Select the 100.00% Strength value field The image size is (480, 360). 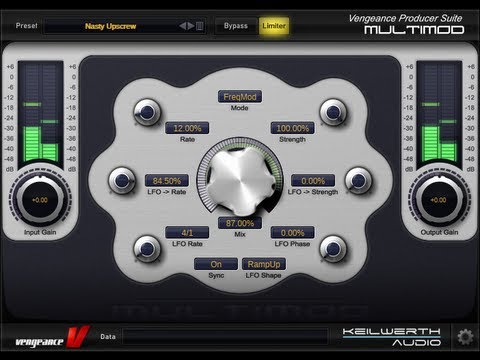click(x=292, y=128)
